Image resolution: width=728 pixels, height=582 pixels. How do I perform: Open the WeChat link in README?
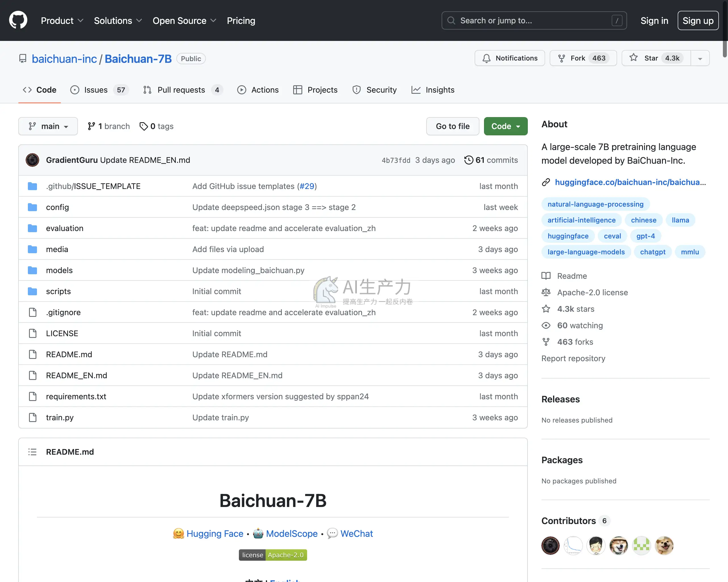357,533
